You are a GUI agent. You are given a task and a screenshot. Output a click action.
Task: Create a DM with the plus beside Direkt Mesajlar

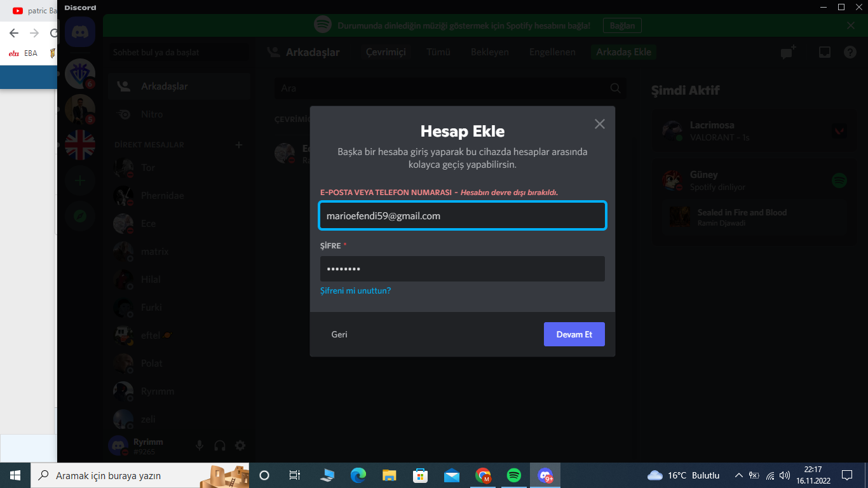pos(239,145)
